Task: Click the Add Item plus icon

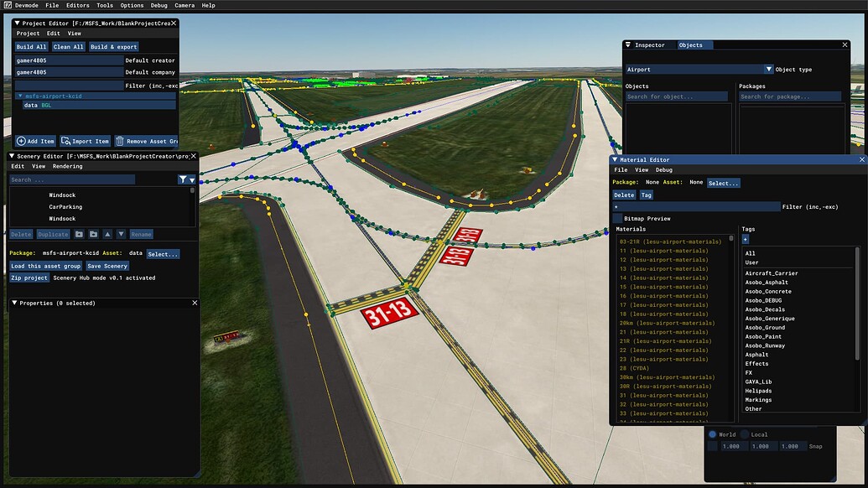Action: tap(20, 141)
